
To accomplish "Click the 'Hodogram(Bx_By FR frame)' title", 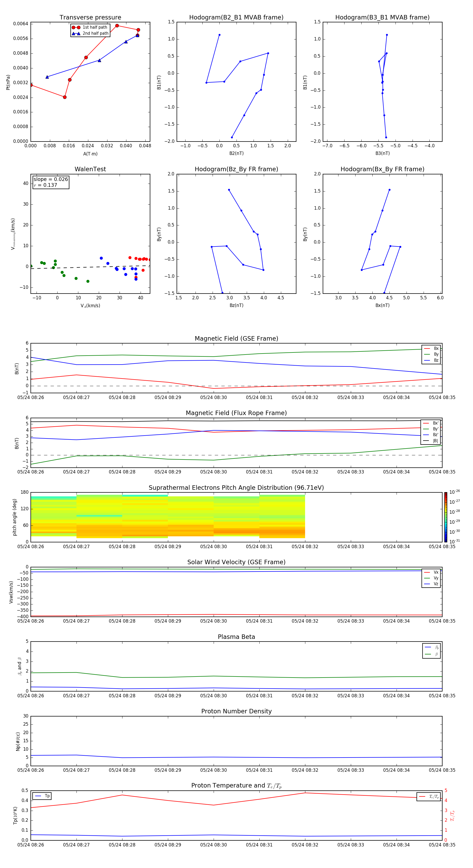I will (382, 169).
